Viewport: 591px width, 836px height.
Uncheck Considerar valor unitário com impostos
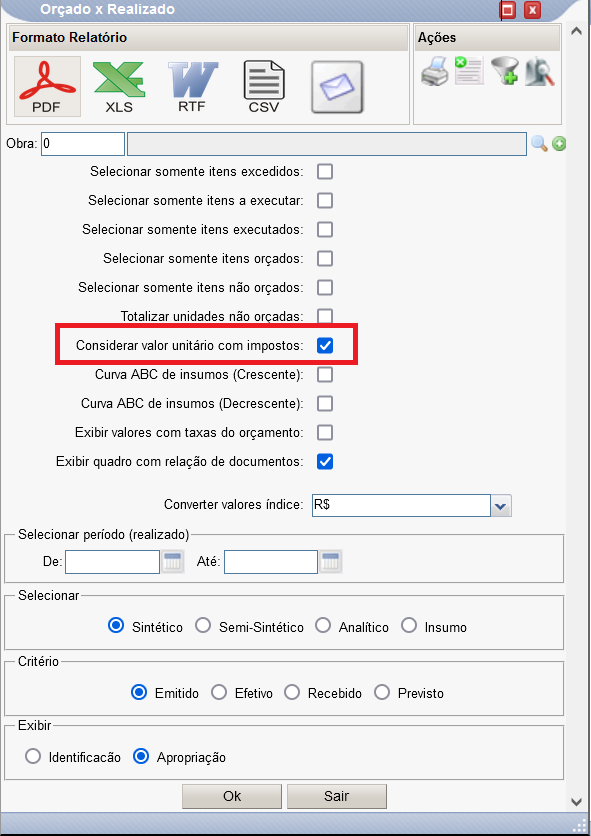[325, 345]
